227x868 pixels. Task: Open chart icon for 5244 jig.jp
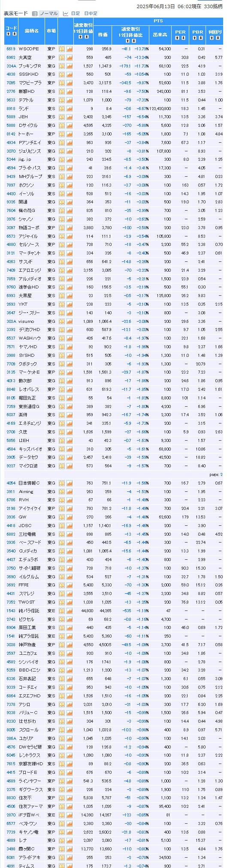[x=69, y=159]
